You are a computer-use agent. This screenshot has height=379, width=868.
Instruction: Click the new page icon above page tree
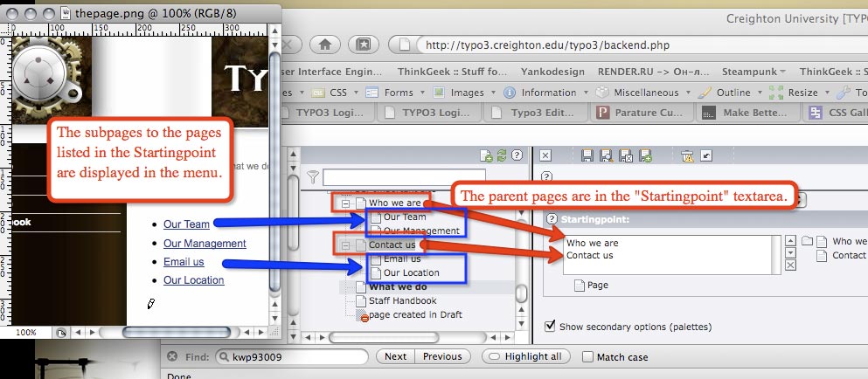486,155
